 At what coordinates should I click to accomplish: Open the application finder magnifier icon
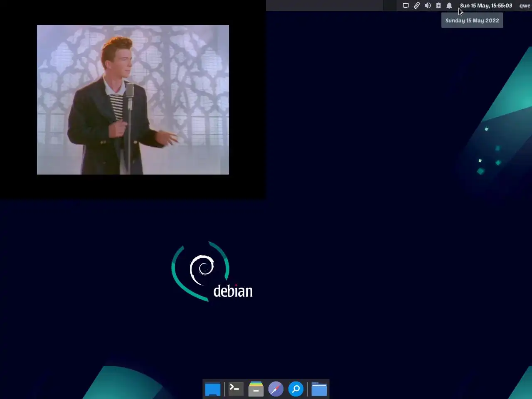pyautogui.click(x=296, y=389)
